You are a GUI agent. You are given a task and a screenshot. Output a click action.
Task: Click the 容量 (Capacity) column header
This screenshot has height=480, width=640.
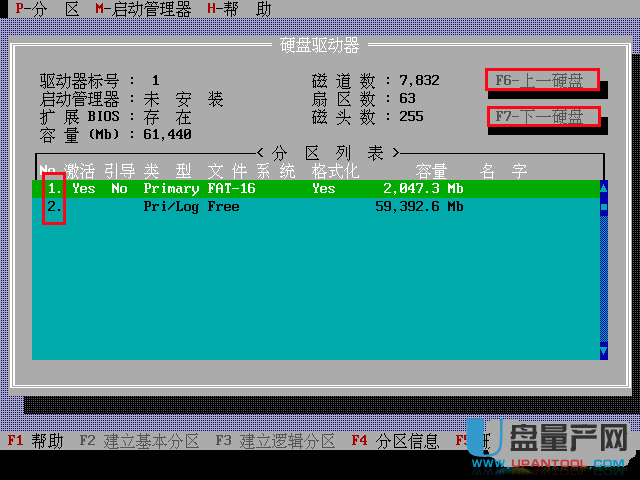click(431, 171)
